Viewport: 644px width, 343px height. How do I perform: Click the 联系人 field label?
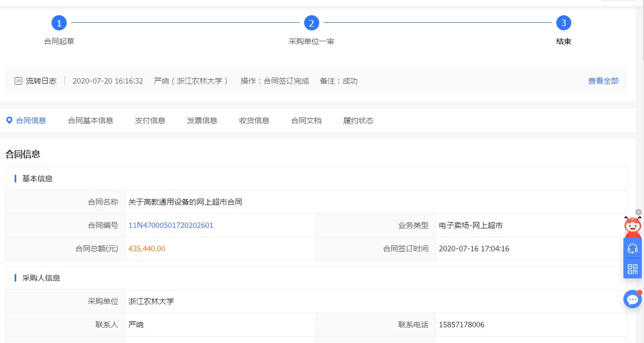point(107,325)
